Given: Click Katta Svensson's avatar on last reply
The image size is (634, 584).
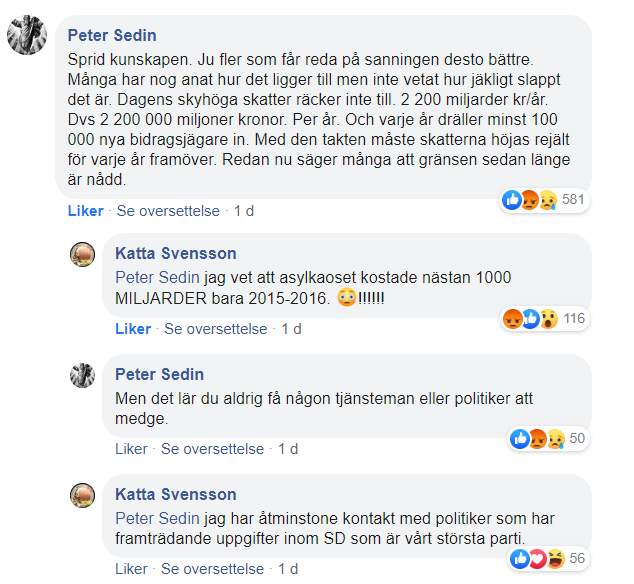Looking at the screenshot, I should [82, 495].
